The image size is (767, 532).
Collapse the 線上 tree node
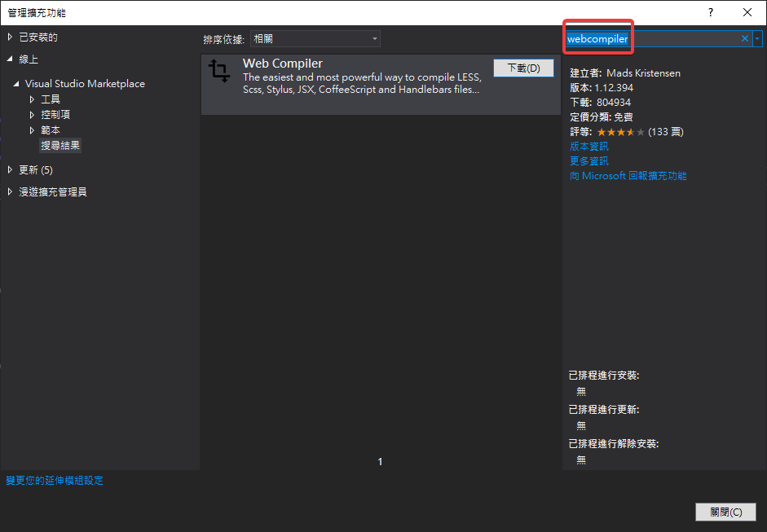tap(11, 59)
